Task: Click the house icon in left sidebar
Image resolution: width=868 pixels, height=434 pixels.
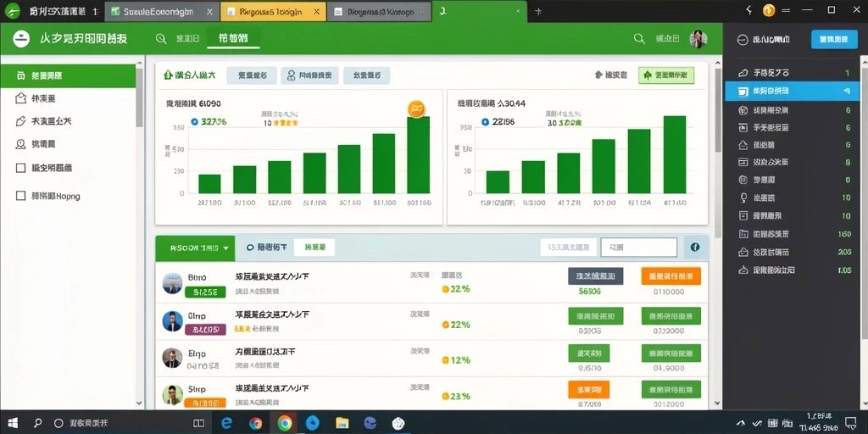Action: (x=20, y=98)
